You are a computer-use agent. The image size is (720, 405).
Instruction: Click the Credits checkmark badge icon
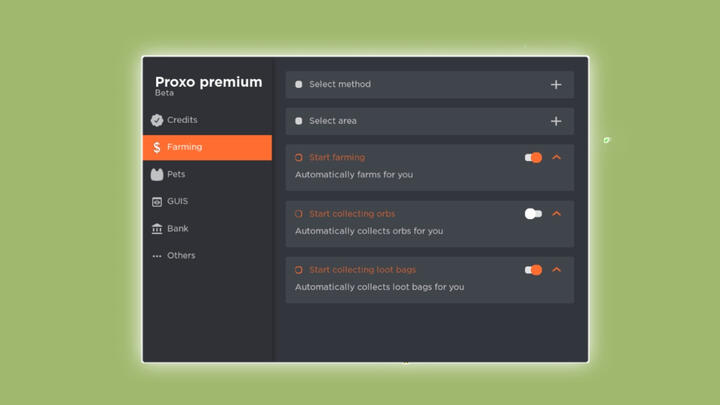coord(157,120)
